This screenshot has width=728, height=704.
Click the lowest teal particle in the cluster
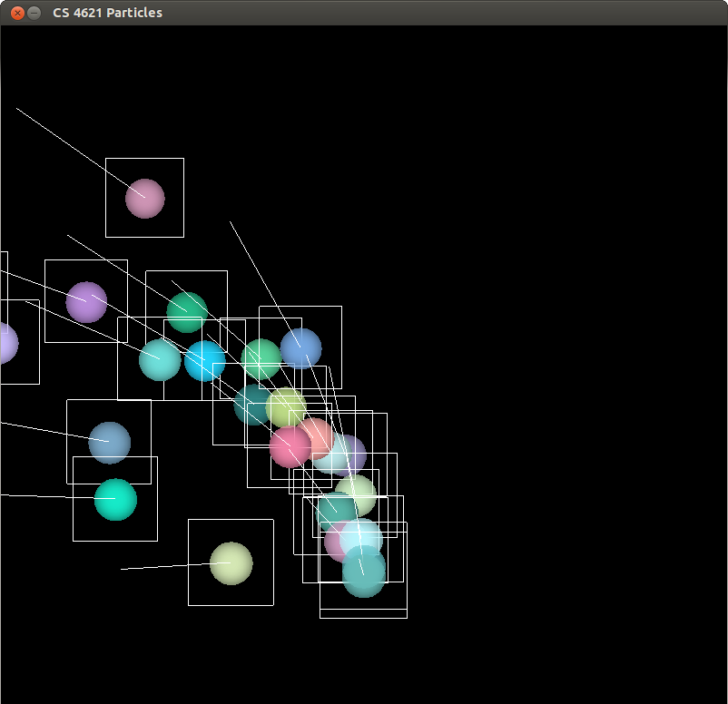coord(364,575)
